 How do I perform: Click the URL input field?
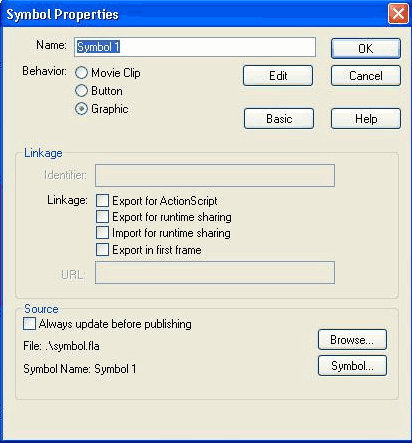pyautogui.click(x=215, y=273)
